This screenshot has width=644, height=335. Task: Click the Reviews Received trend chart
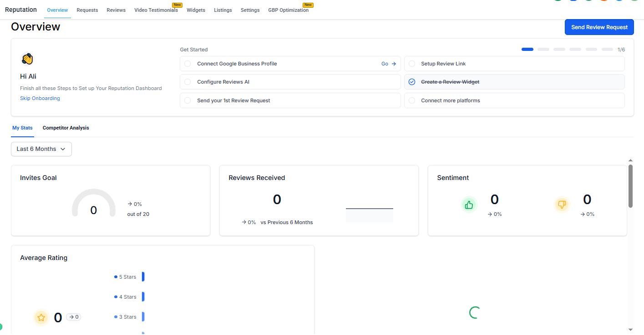coord(369,214)
